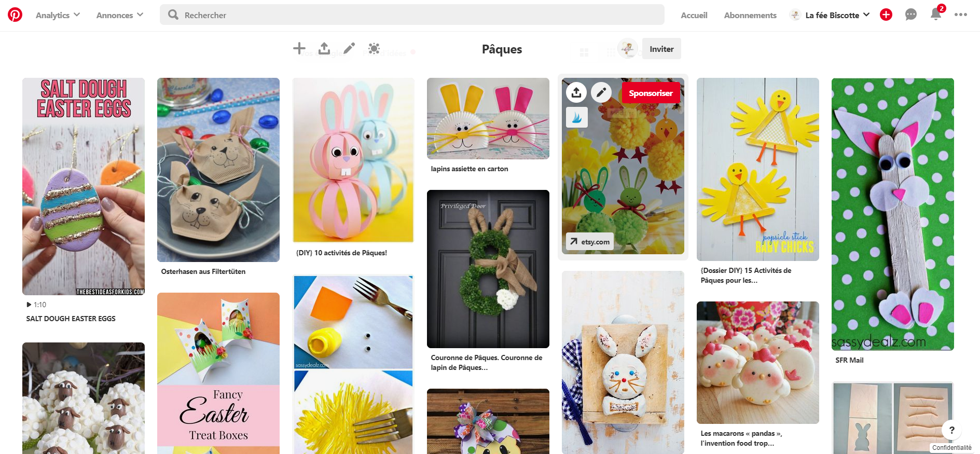Open the bunny cheese board pin image

click(x=623, y=362)
